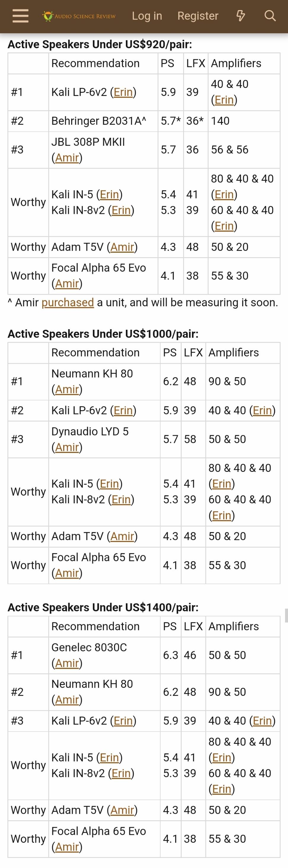Viewport: 288px width, 868px height.
Task: Click the page scrollbar handle on right edge
Action: point(286,615)
